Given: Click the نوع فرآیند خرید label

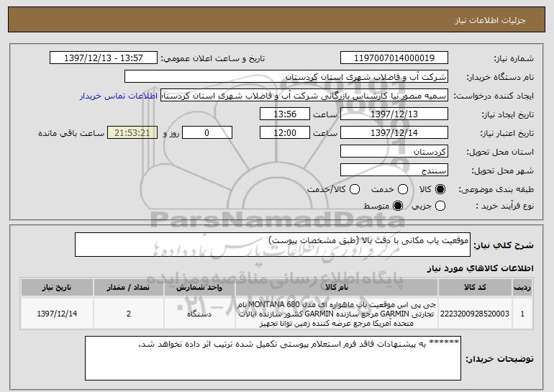Looking at the screenshot, I should tap(505, 206).
